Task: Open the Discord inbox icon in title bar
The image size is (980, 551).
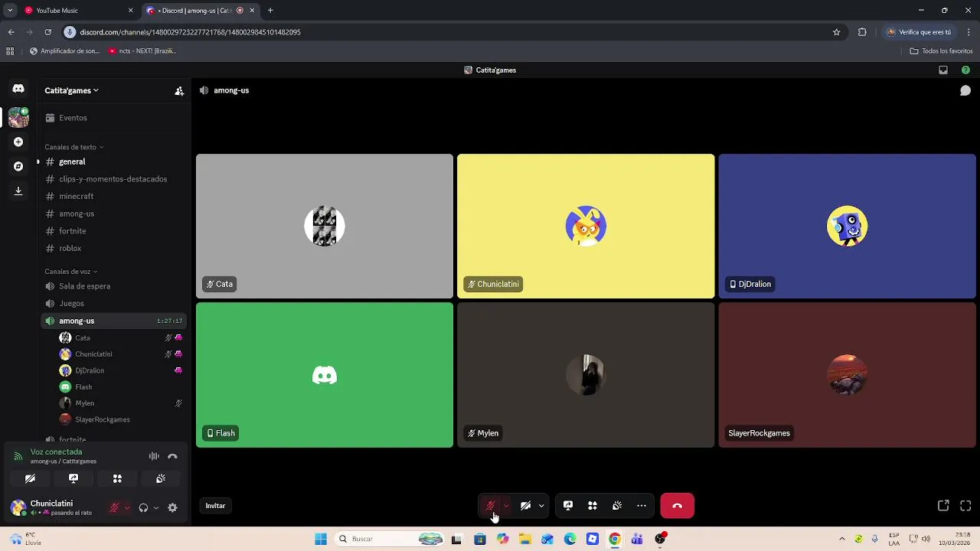Action: (x=943, y=70)
